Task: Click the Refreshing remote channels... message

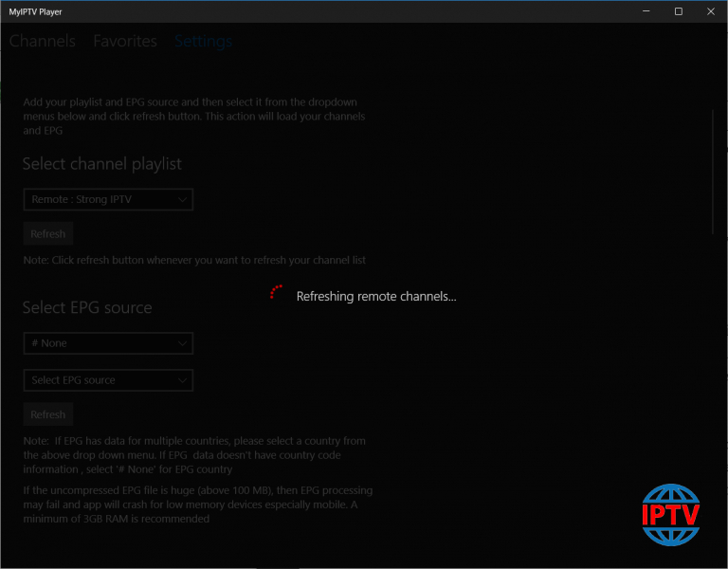Action: click(x=376, y=296)
